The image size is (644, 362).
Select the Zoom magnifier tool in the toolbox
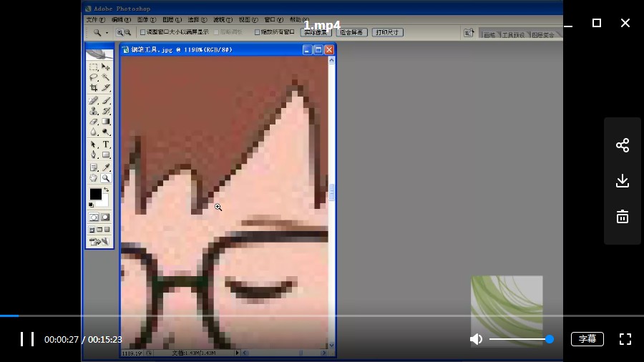[x=106, y=178]
